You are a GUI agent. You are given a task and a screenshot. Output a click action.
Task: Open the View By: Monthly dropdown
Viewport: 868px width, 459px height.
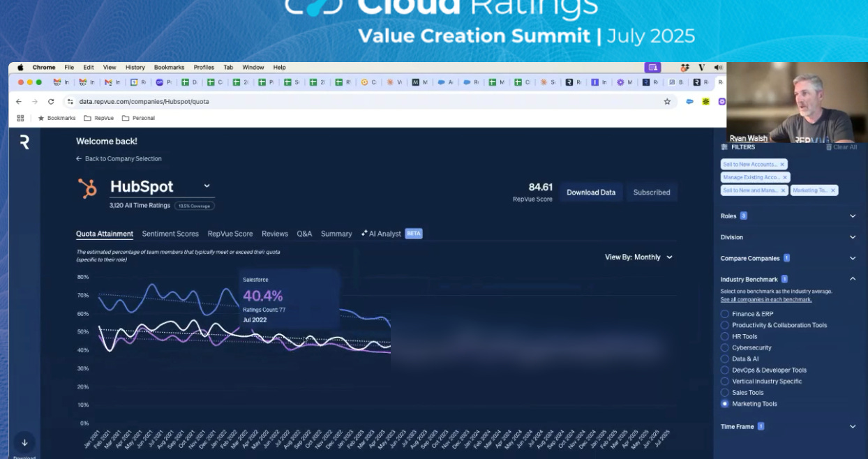tap(638, 257)
